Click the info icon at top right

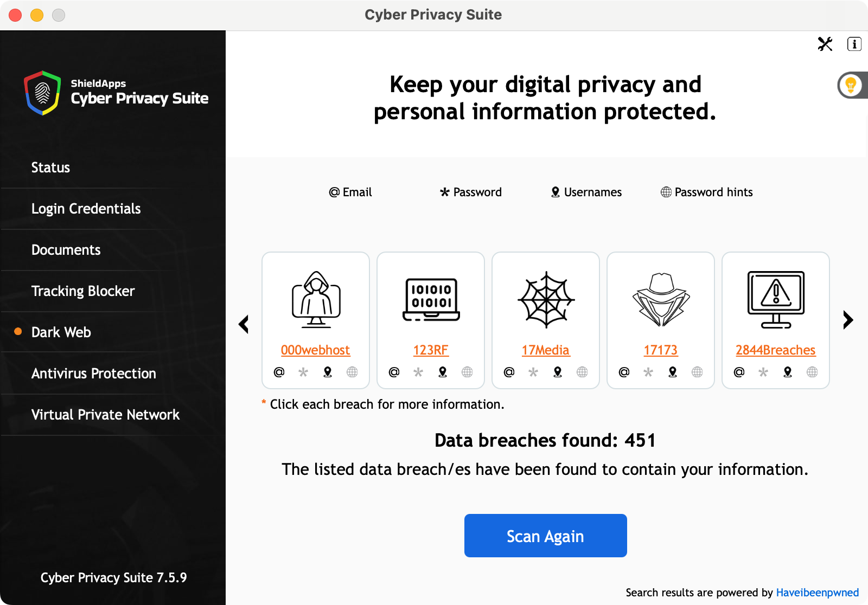854,44
